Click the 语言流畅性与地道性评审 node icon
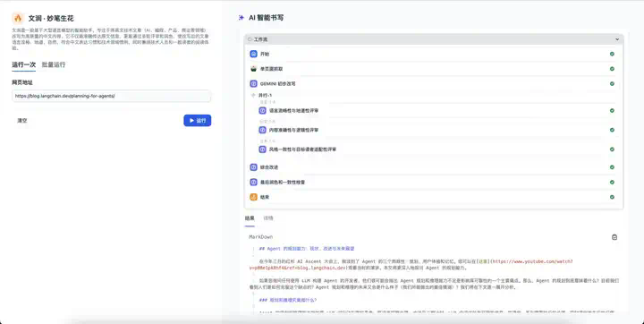644x324 pixels. (x=262, y=111)
